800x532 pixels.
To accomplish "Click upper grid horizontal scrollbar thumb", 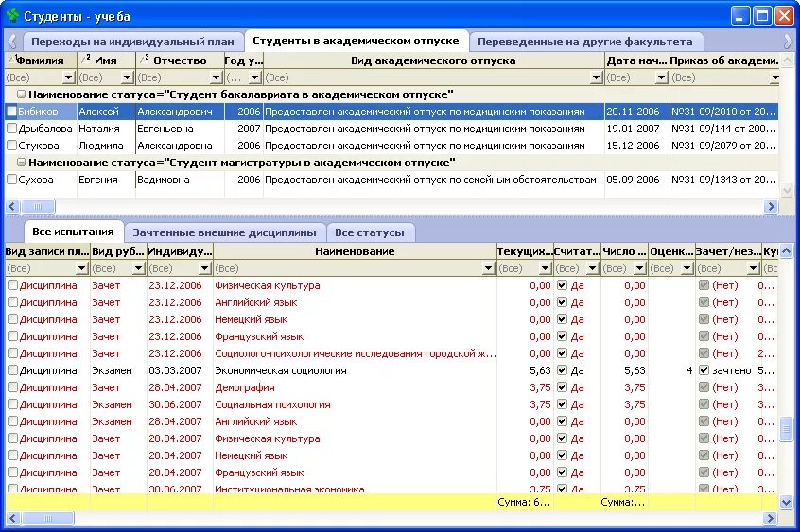I will coord(38,207).
